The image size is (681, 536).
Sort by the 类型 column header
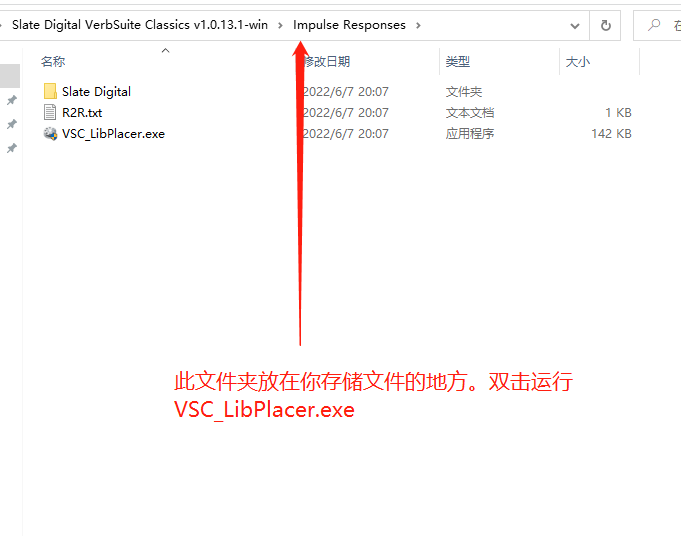[x=457, y=62]
